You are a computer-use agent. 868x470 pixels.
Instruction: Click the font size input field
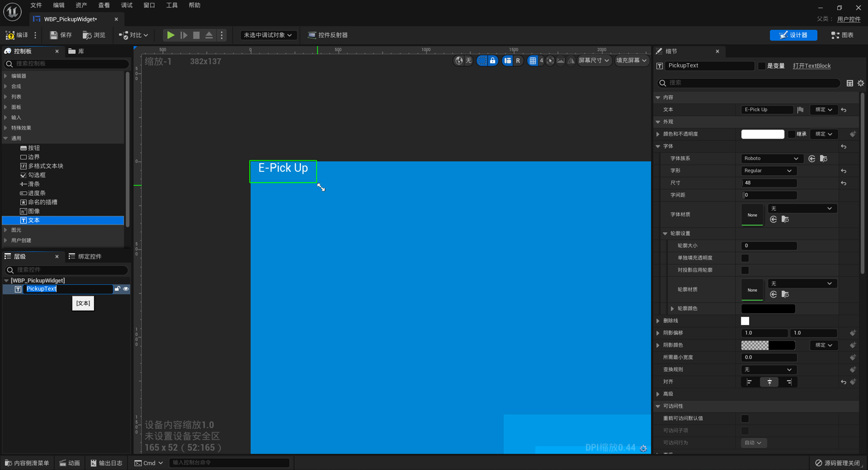coord(769,183)
